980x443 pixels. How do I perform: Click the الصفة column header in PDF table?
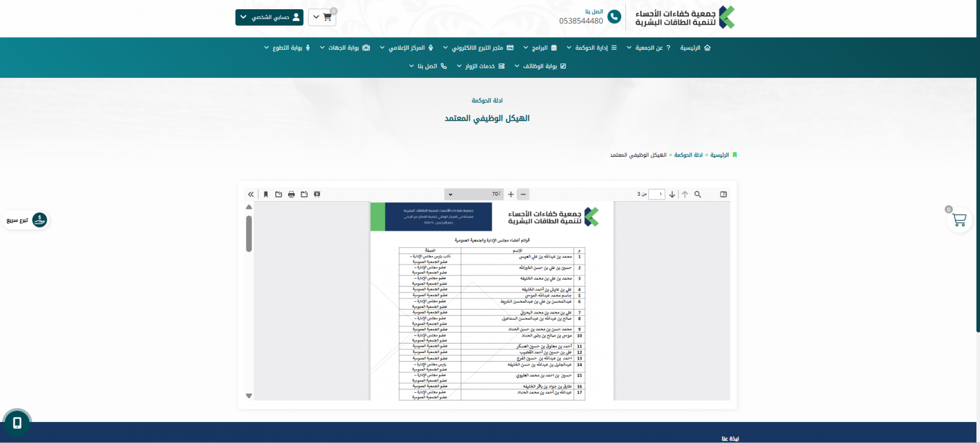point(430,250)
